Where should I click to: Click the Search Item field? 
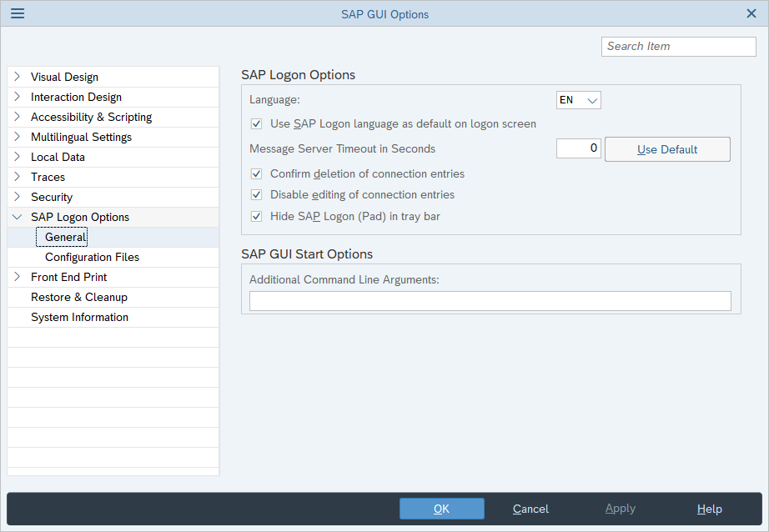(x=678, y=47)
